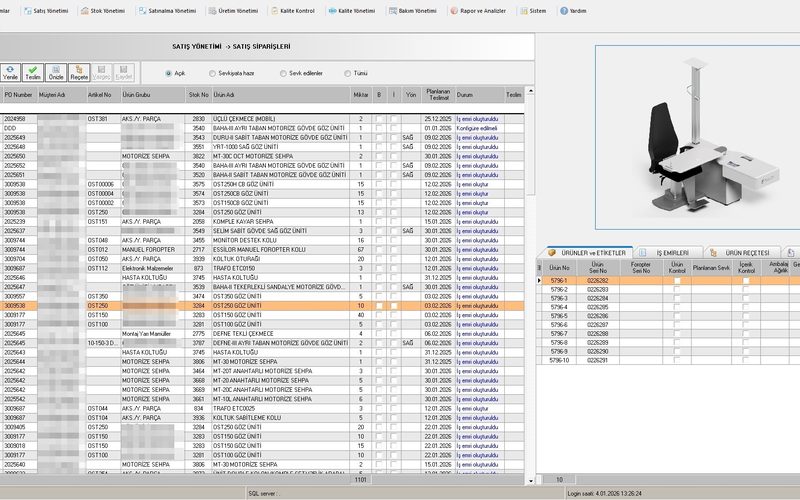
Task: Select the 'DEFNE TEKLİ ÇEKMECE' row
Action: point(262,334)
